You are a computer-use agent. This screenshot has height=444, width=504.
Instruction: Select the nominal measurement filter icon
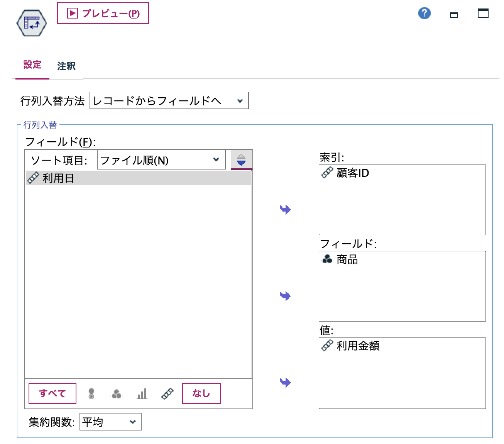tap(116, 393)
